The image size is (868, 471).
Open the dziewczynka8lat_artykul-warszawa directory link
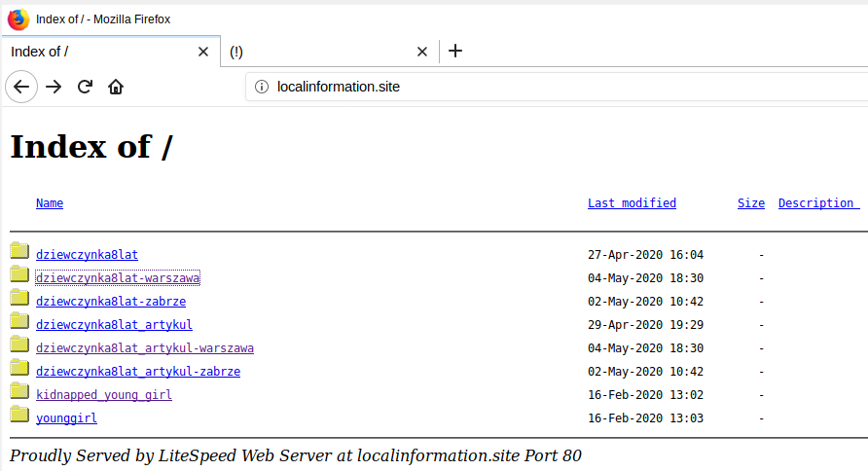[x=145, y=348]
